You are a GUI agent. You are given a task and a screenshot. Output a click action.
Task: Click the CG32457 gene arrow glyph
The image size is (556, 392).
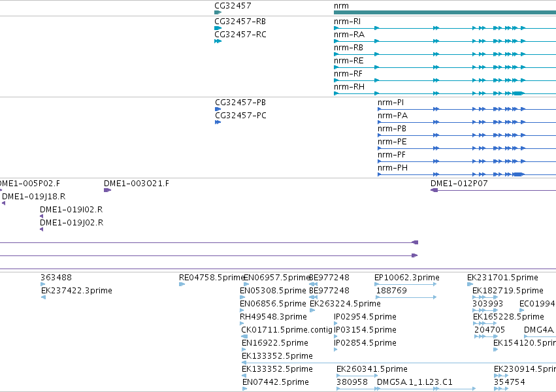[x=218, y=12]
